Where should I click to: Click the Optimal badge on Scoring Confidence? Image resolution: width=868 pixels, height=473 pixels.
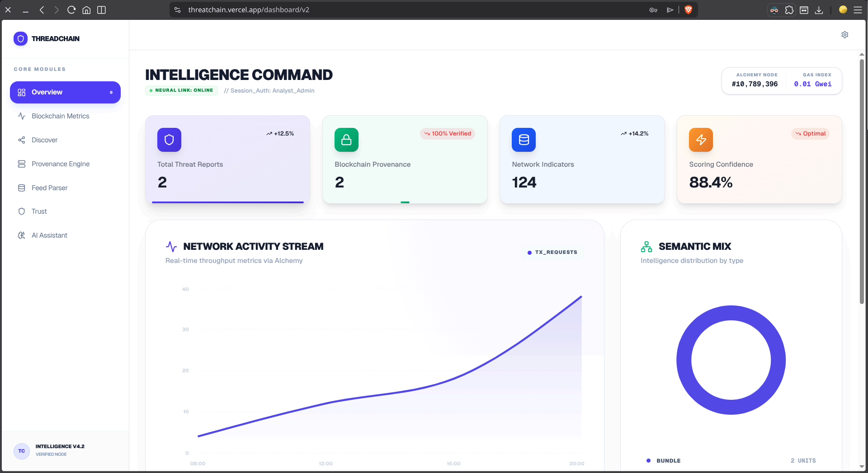811,134
